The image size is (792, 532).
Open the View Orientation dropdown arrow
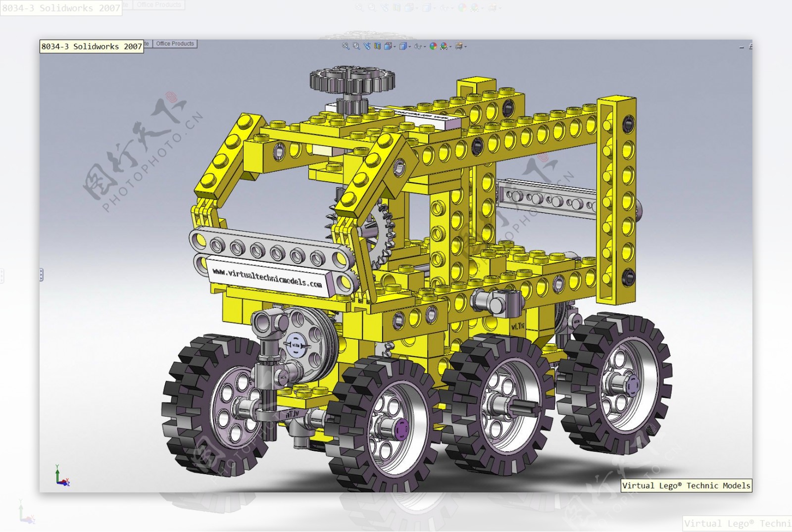click(395, 47)
